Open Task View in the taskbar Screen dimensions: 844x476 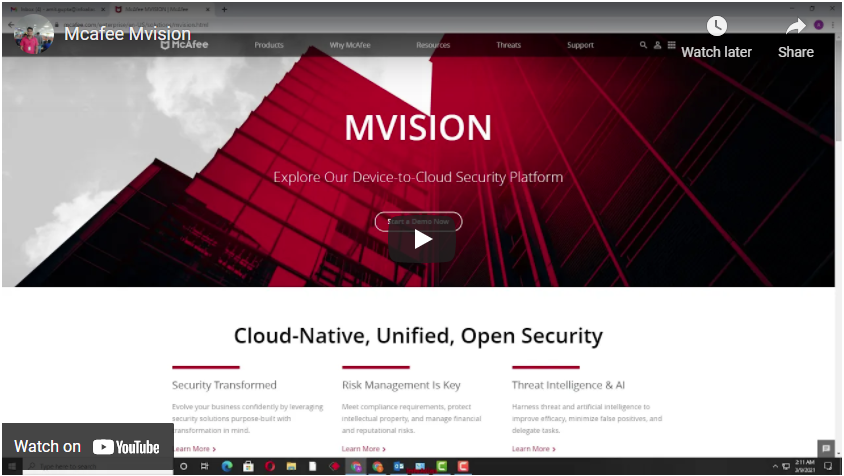(205, 466)
